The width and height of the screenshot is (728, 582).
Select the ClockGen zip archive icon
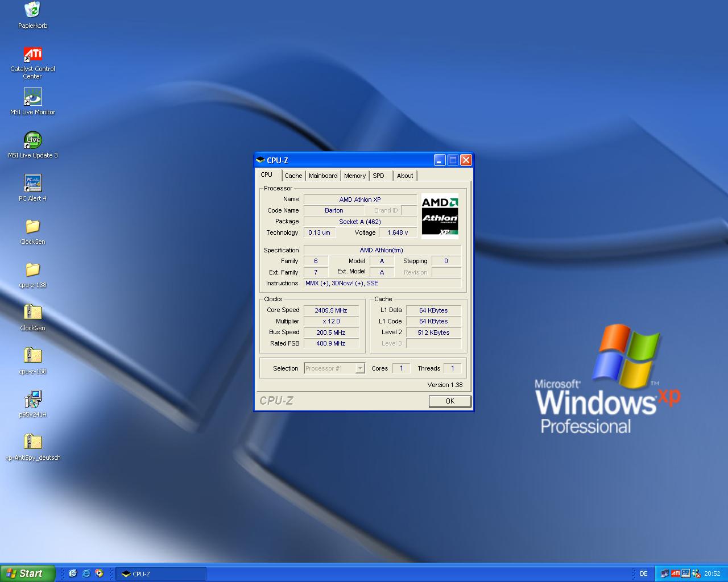(x=32, y=312)
